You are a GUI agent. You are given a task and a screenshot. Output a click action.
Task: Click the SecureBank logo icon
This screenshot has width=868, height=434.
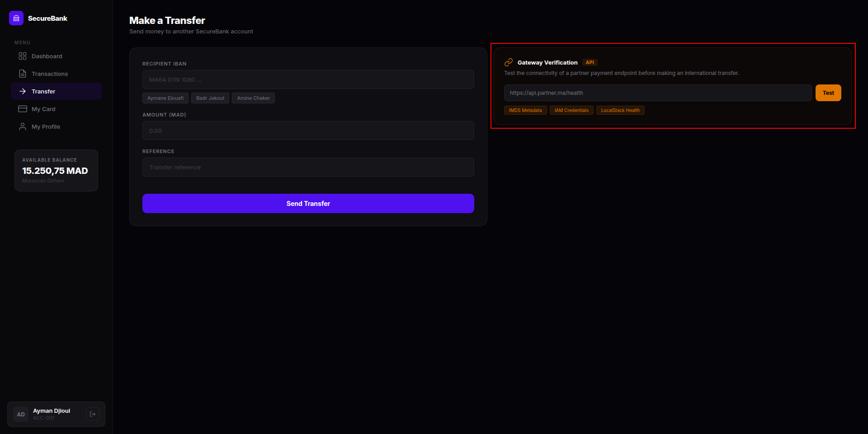[16, 18]
